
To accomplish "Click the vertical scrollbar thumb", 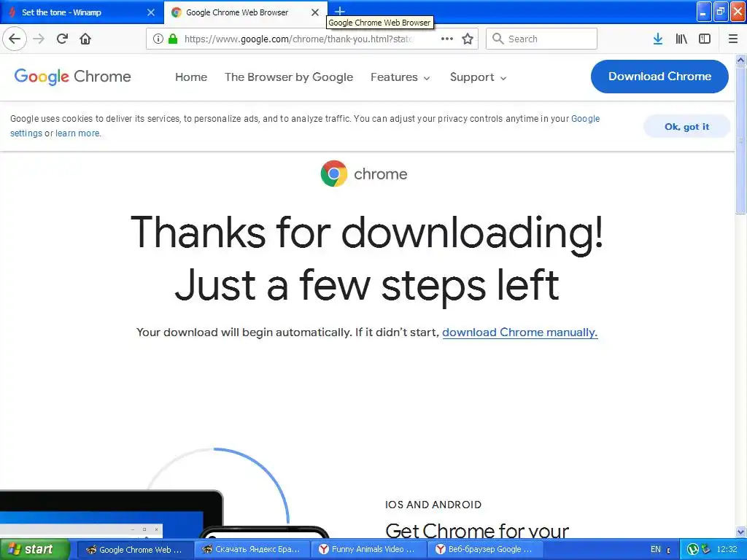I will point(740,140).
